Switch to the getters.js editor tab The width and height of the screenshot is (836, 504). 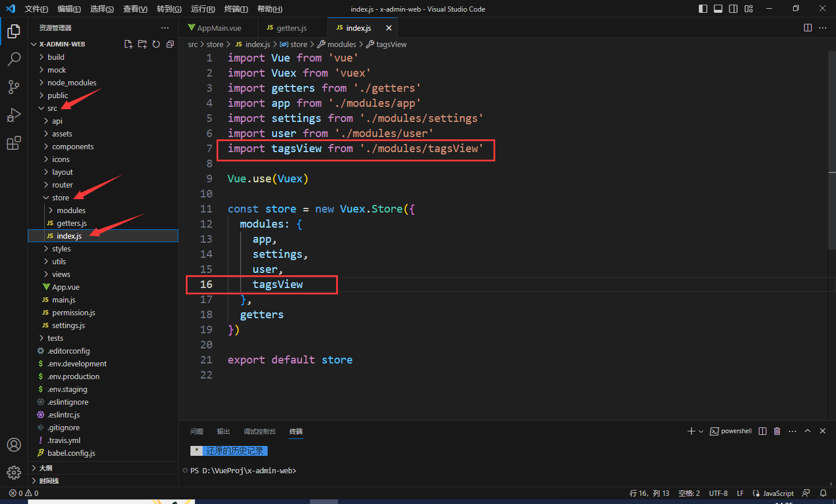[292, 28]
